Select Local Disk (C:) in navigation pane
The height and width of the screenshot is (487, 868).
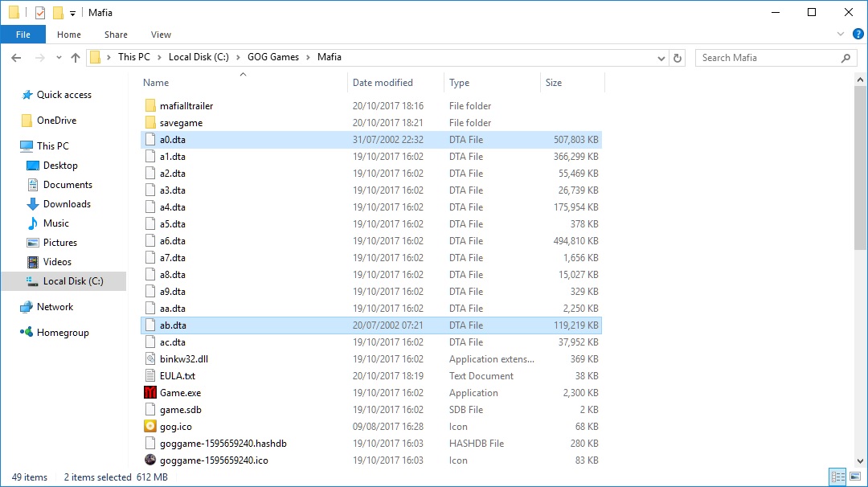(63, 281)
